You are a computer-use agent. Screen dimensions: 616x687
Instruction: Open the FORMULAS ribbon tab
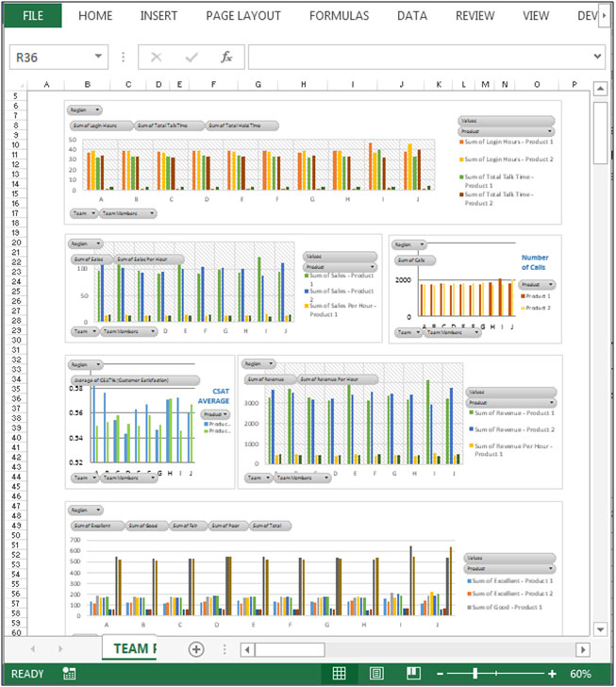pyautogui.click(x=339, y=16)
